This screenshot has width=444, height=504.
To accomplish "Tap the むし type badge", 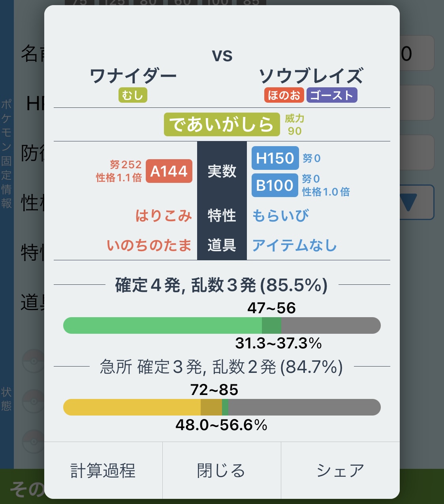I will coord(133,95).
